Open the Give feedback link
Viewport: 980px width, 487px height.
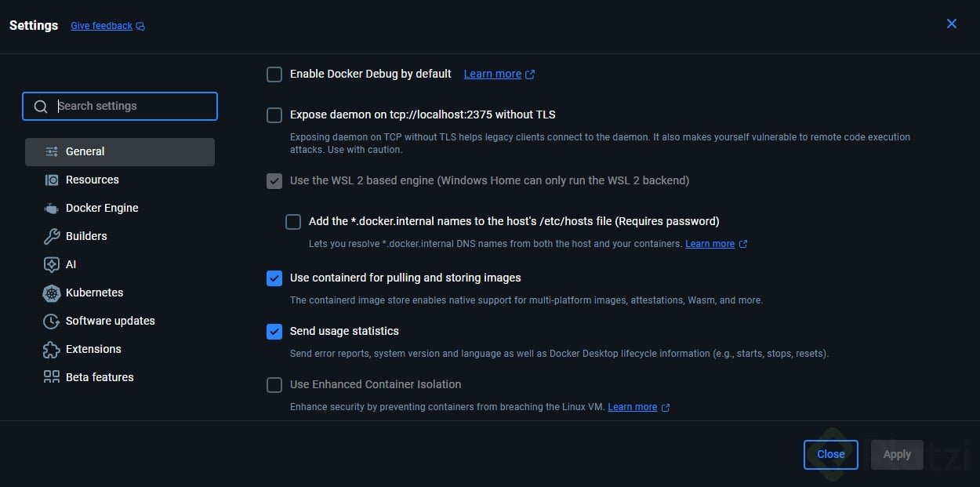(x=101, y=26)
